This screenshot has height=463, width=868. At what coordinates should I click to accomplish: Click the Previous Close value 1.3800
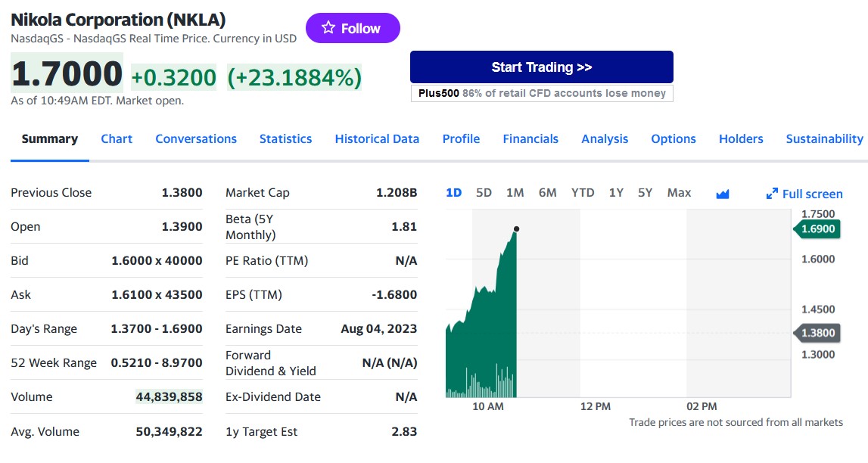(182, 192)
